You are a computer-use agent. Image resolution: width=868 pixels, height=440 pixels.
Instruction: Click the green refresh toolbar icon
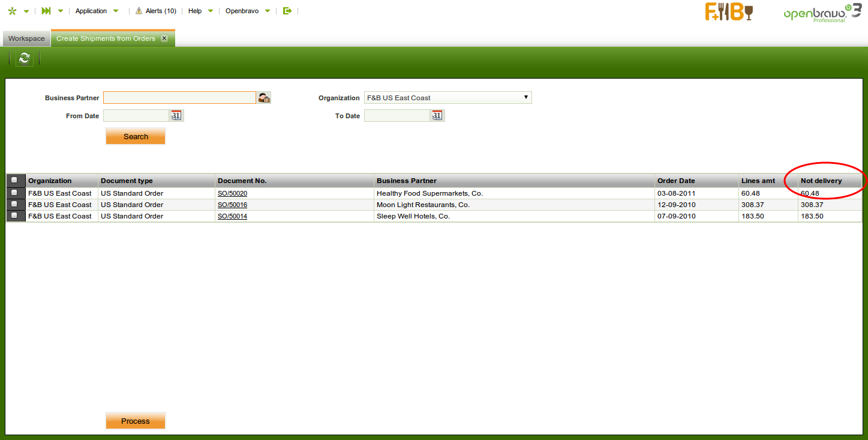[24, 58]
